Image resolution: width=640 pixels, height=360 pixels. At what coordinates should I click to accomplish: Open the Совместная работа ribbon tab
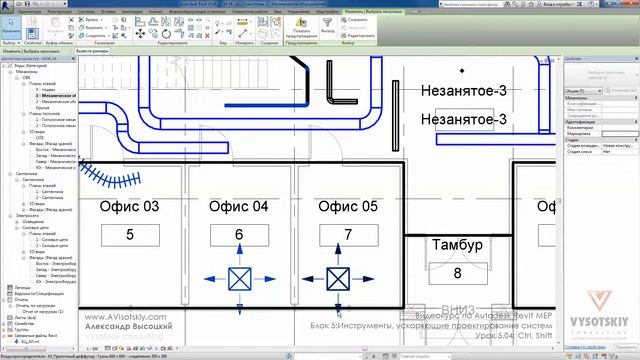pyautogui.click(x=249, y=12)
